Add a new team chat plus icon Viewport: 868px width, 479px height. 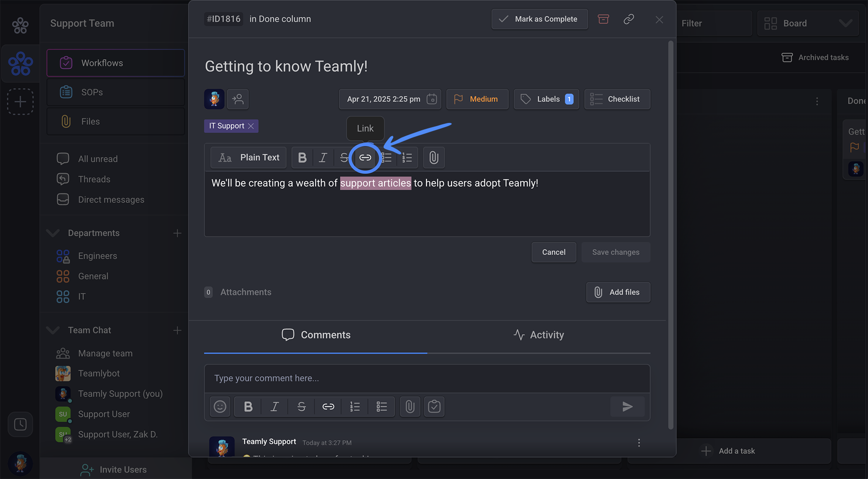pyautogui.click(x=177, y=330)
